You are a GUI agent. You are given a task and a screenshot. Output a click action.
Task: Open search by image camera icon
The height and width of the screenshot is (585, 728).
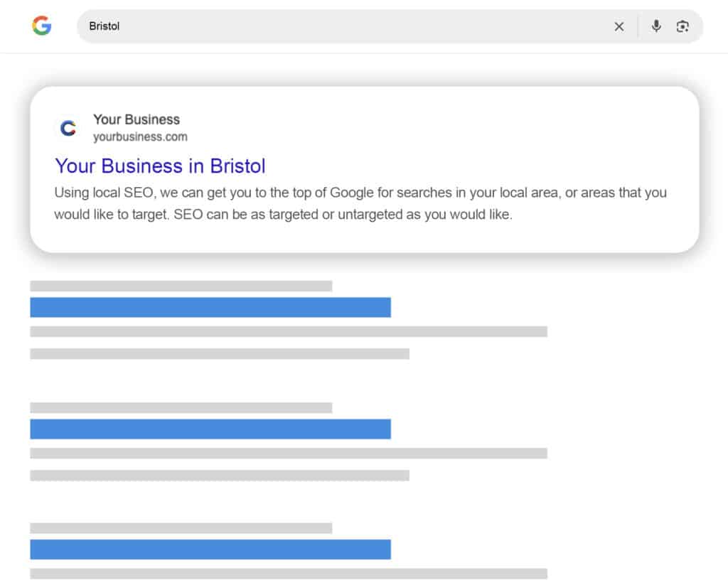pyautogui.click(x=683, y=26)
